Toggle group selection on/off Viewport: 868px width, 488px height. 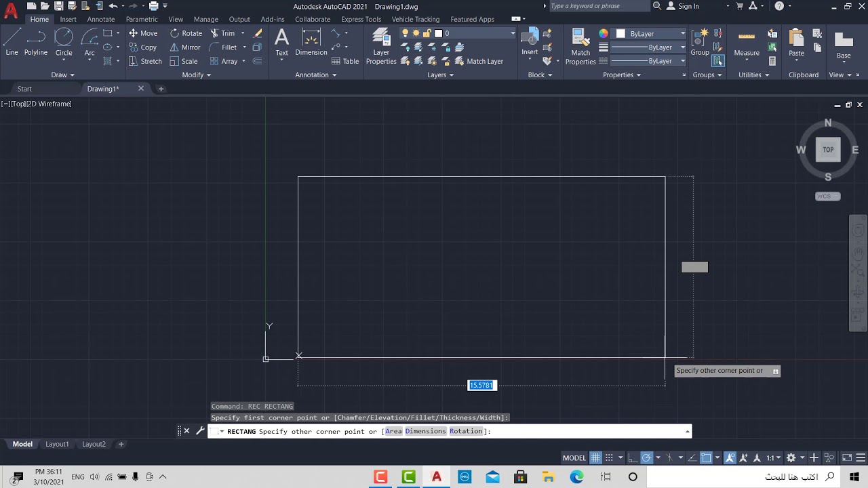pyautogui.click(x=718, y=61)
